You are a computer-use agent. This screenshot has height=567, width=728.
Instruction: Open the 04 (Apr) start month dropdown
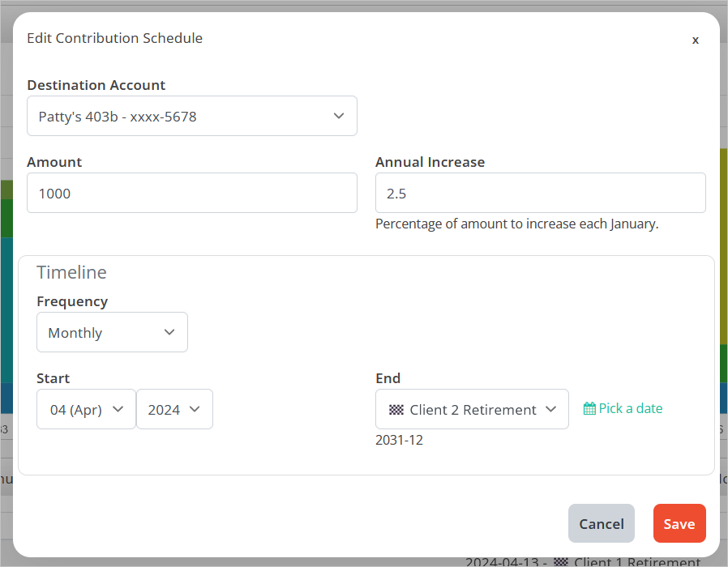click(86, 410)
